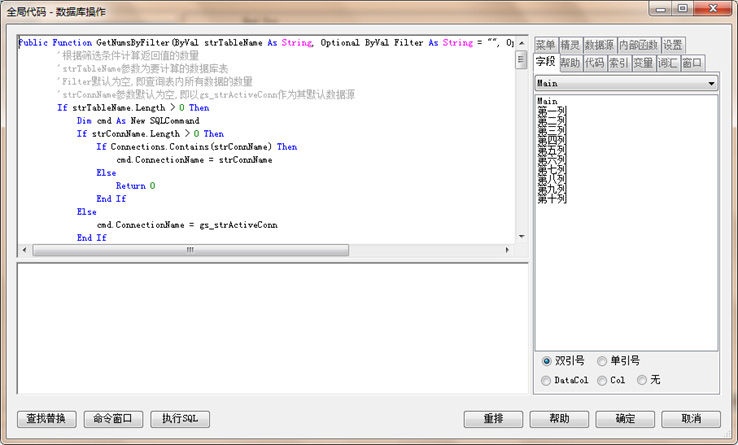Image resolution: width=738 pixels, height=445 pixels.
Task: Open the 内部函数 tab
Action: [639, 45]
